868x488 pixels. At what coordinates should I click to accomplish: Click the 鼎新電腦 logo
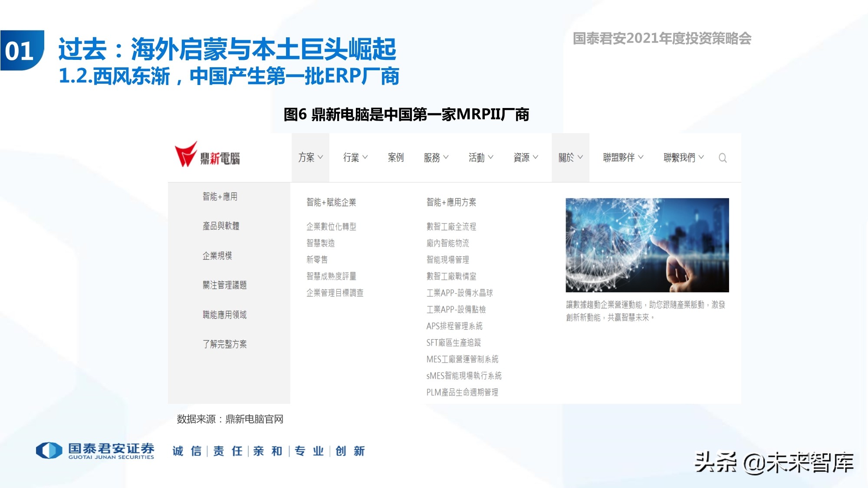coord(207,155)
